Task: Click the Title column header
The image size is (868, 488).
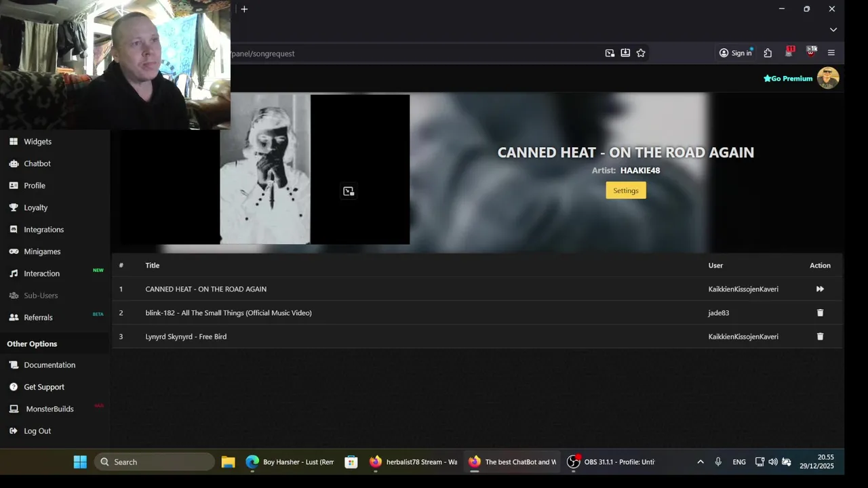Action: click(x=153, y=266)
